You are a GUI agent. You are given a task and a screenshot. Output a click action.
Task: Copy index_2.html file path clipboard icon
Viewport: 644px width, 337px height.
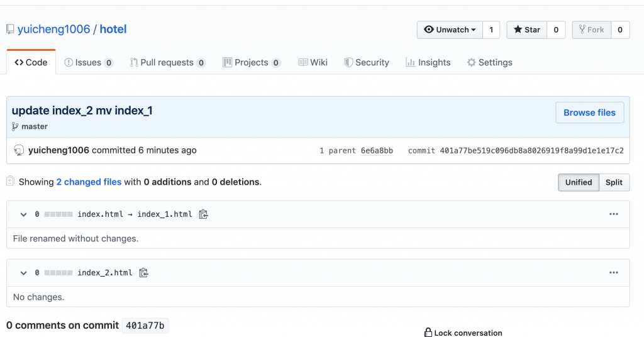(143, 273)
